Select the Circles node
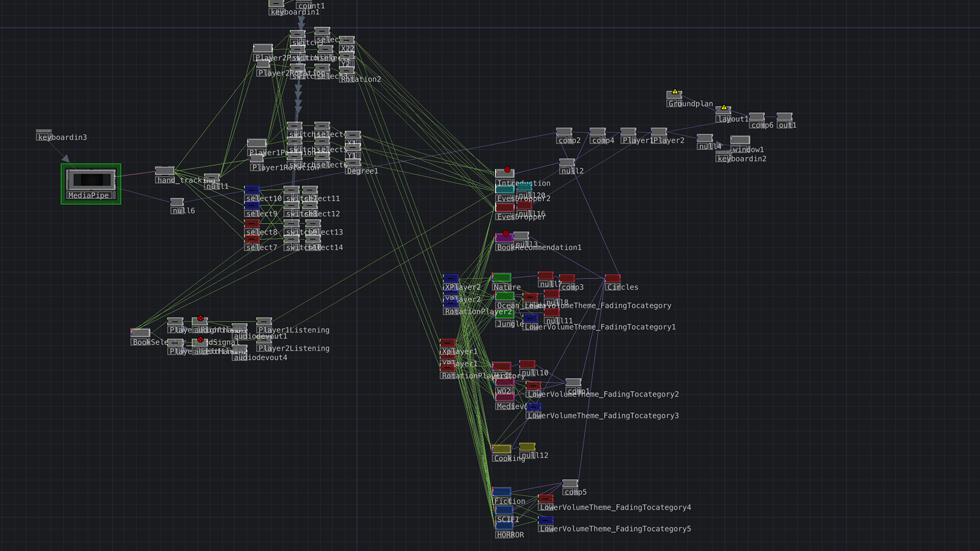Image resolution: width=980 pixels, height=551 pixels. coord(612,279)
